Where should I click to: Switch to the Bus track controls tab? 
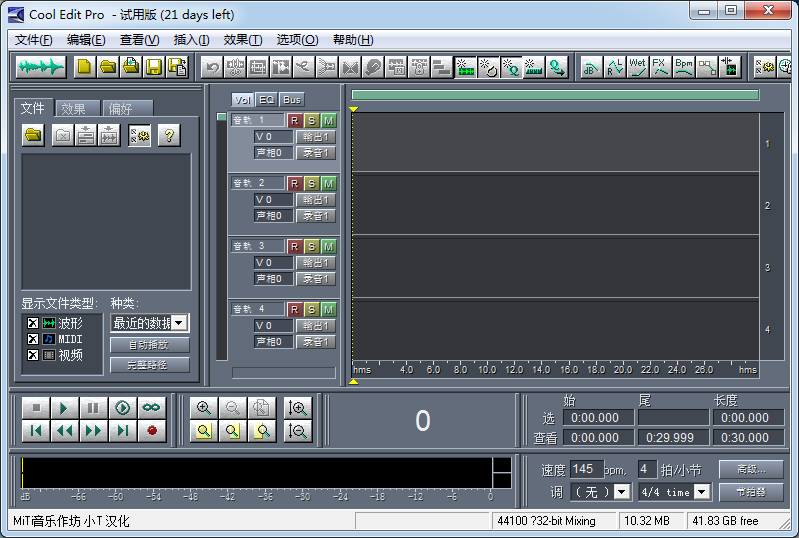(x=292, y=100)
